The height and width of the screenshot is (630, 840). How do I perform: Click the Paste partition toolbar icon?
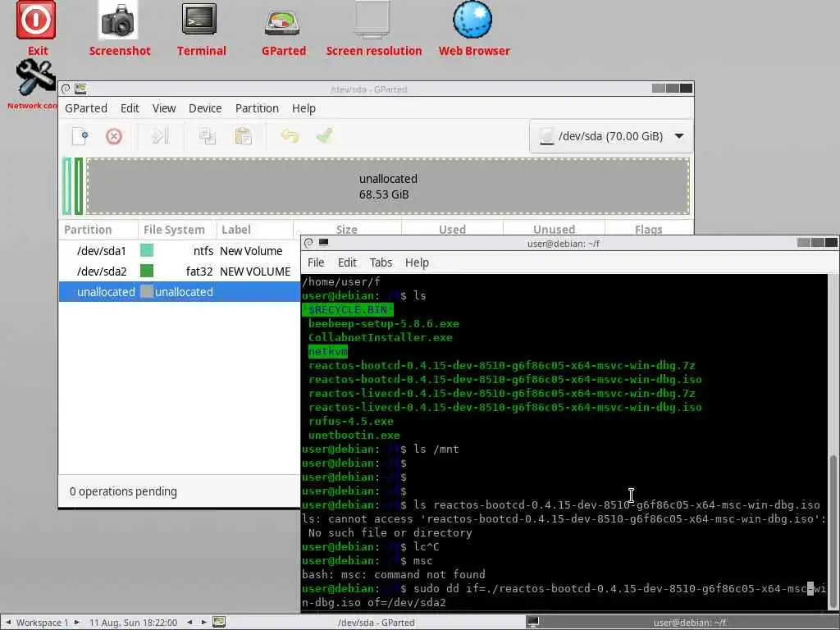coord(243,136)
